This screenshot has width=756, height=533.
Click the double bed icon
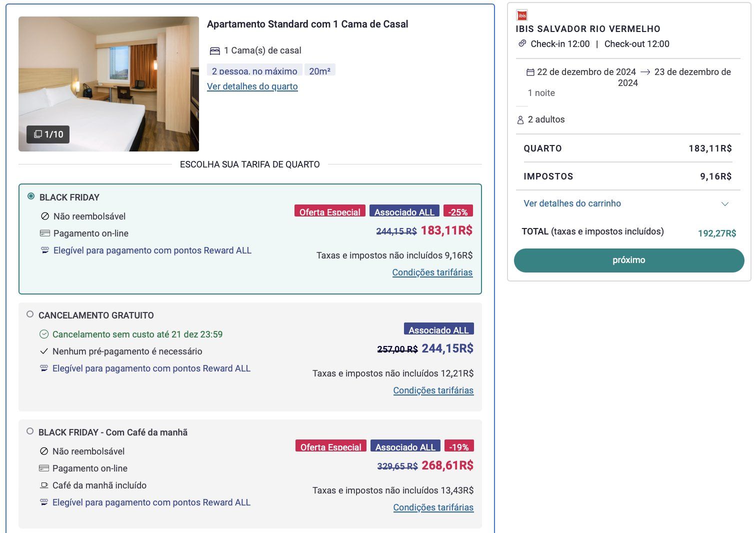[215, 50]
